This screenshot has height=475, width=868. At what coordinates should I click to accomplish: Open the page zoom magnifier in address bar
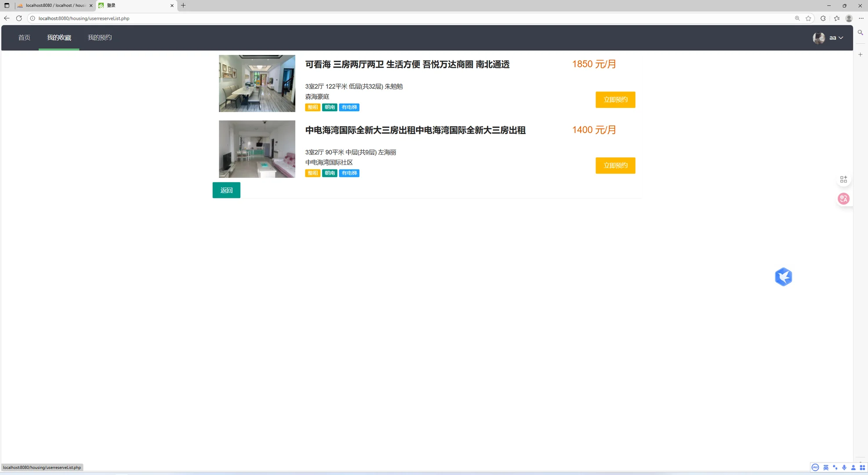coord(797,18)
